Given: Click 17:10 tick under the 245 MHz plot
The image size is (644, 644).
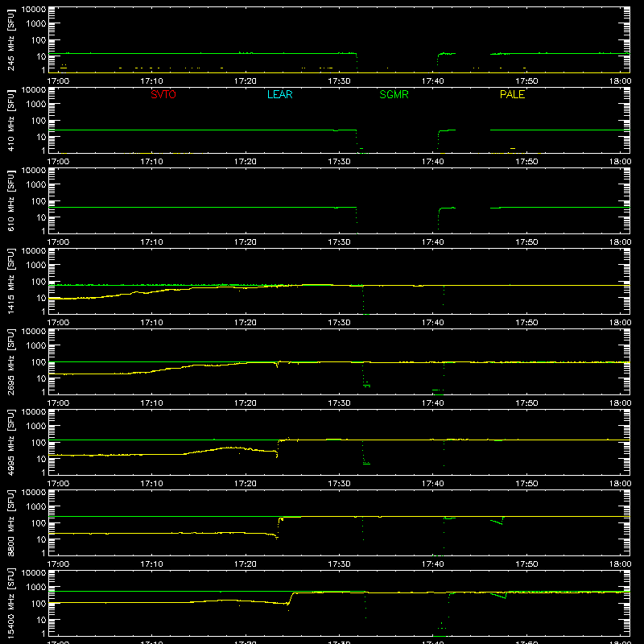Looking at the screenshot, I should point(151,81).
